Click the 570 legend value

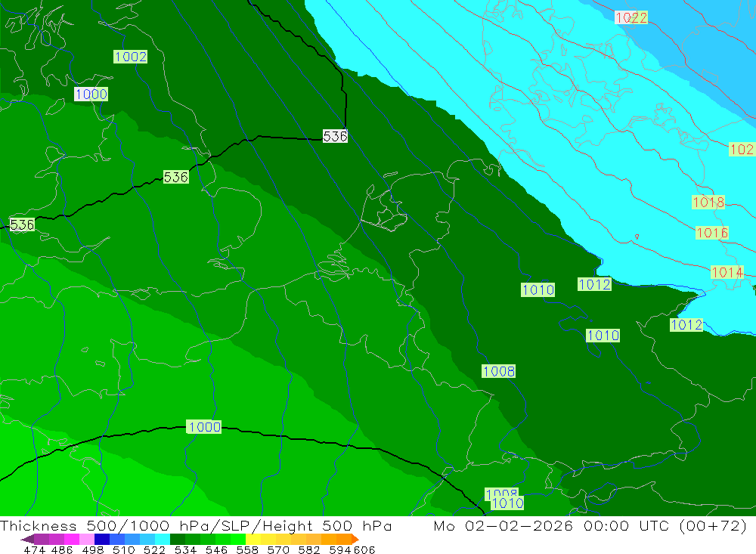click(x=277, y=549)
